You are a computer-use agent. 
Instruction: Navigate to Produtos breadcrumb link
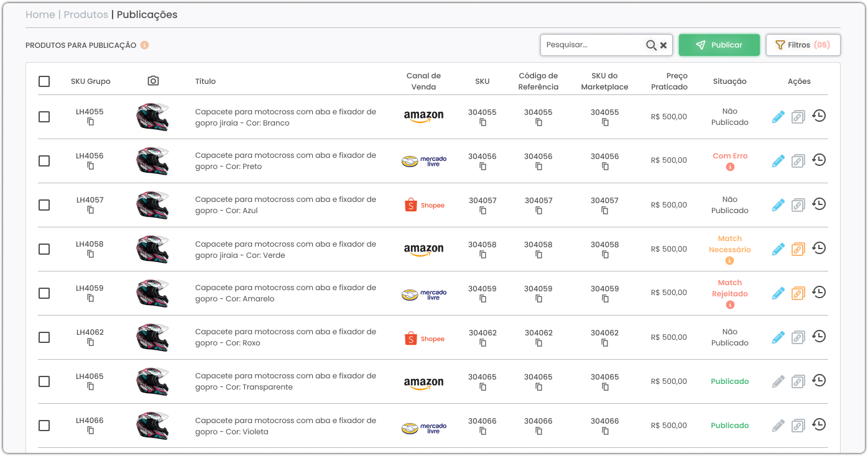point(86,14)
